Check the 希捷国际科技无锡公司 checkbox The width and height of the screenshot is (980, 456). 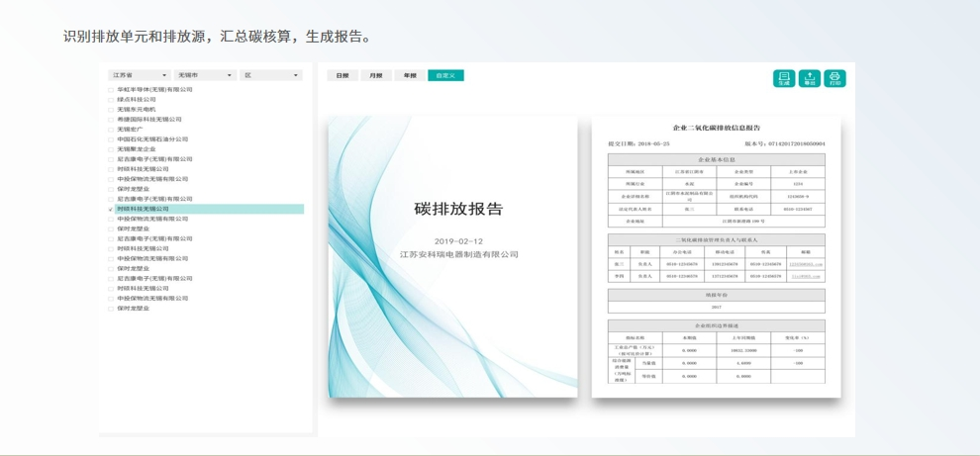(111, 120)
